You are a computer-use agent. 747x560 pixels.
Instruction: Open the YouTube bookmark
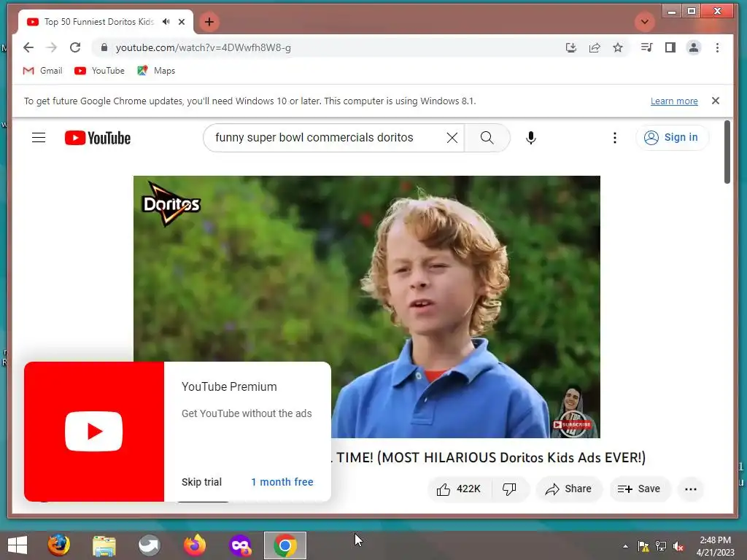click(99, 71)
